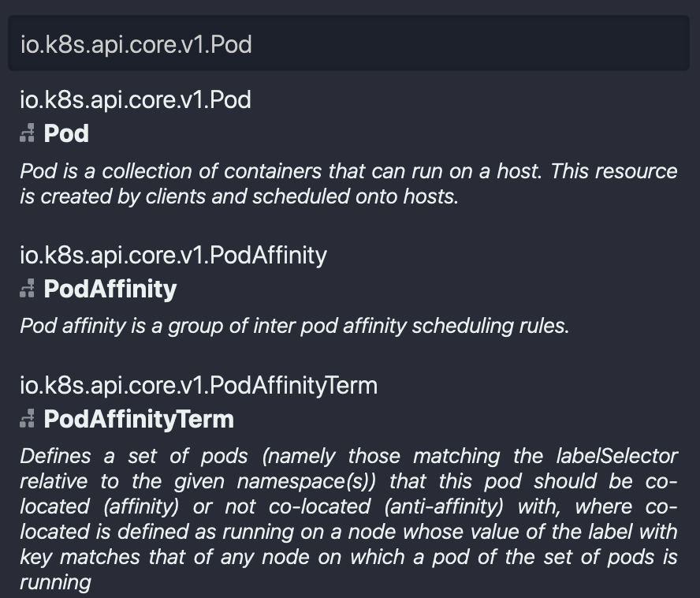Click the final word 'running' of PodAffinityTerm description
Viewport: 700px width, 598px height.
coord(55,582)
